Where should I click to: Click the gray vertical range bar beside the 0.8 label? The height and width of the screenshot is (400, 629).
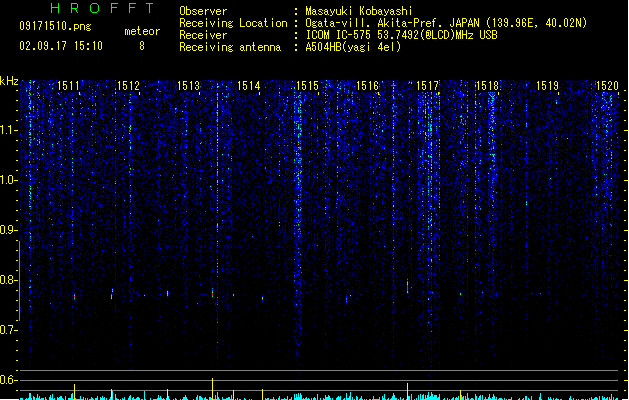[x=19, y=280]
